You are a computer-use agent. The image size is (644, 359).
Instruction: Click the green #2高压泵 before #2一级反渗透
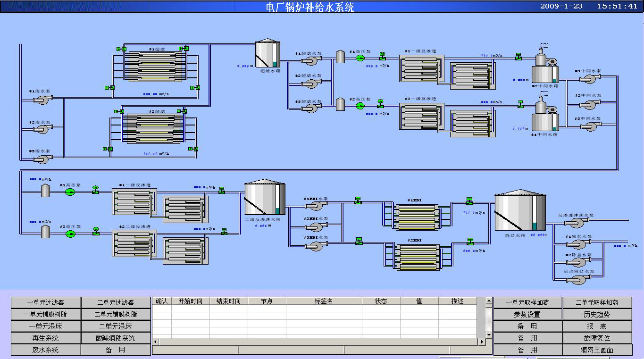click(x=360, y=105)
